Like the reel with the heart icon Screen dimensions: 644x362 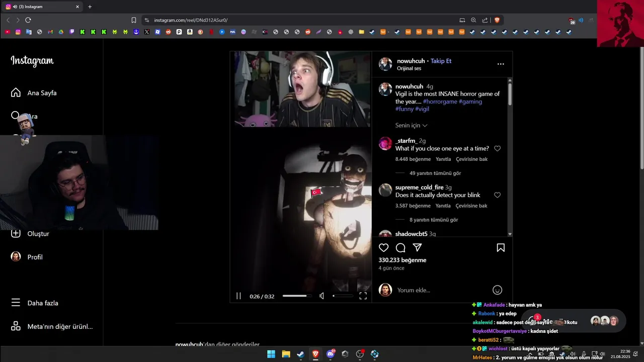[x=384, y=248]
